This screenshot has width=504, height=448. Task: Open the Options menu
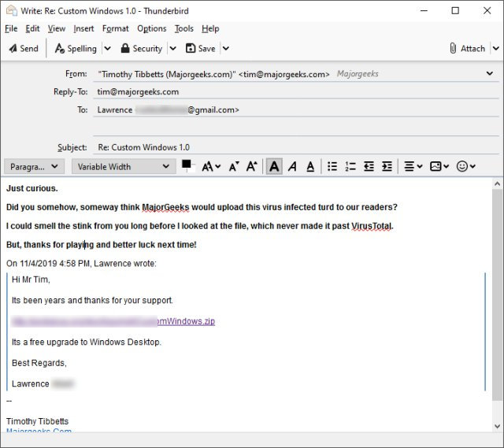(152, 28)
